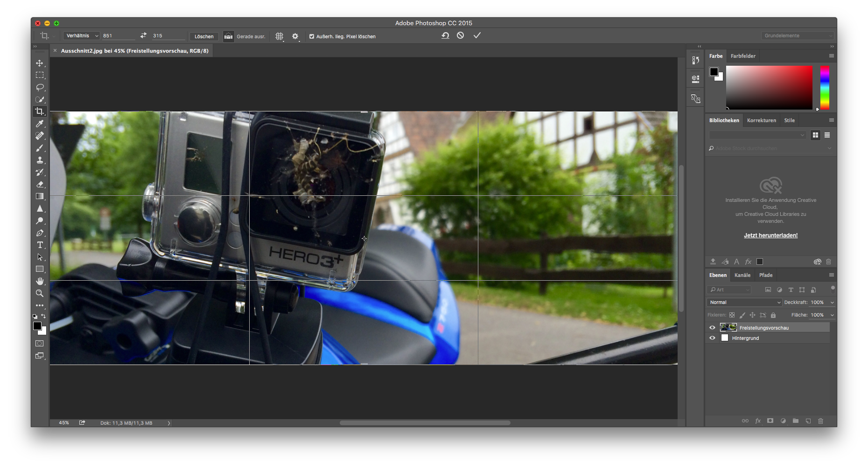Screen dimensions: 868x469
Task: Select the Brush tool
Action: [x=40, y=148]
